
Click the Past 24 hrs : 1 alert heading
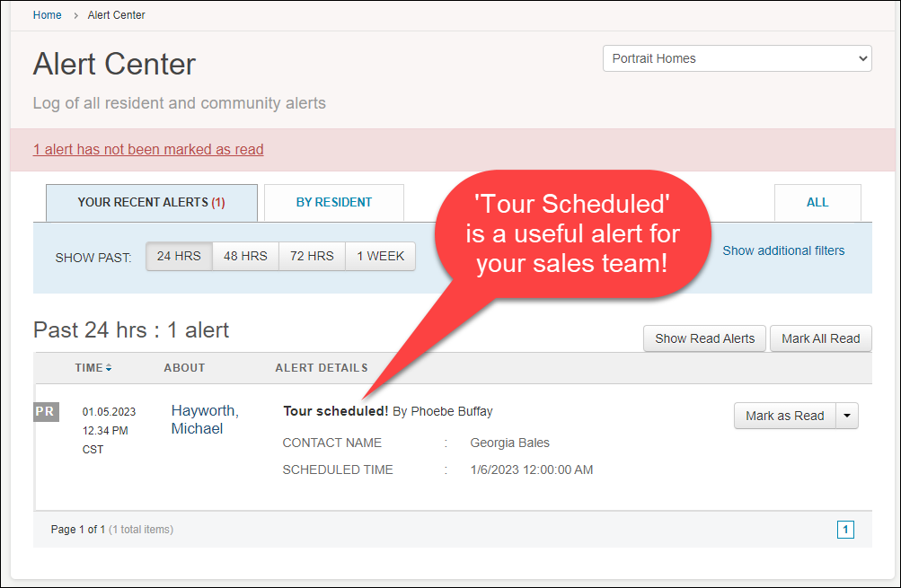click(x=131, y=330)
